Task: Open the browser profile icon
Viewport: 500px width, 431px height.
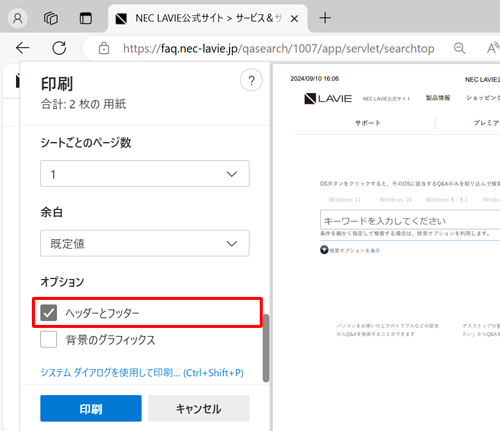Action: click(18, 18)
